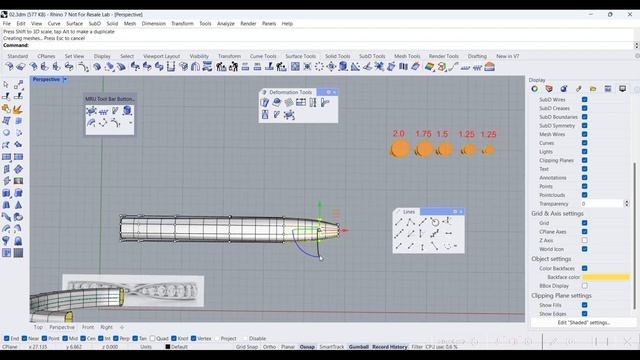Enable the Z Axis checkbox
Viewport: 640px width, 360px height.
click(x=584, y=240)
